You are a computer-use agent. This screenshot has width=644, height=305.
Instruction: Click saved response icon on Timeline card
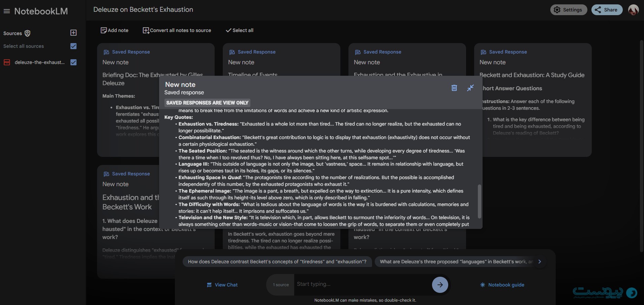click(232, 52)
